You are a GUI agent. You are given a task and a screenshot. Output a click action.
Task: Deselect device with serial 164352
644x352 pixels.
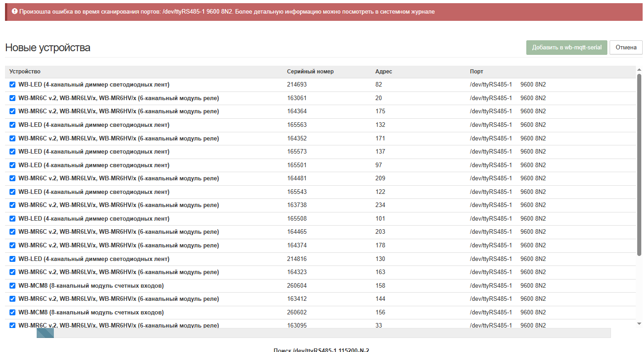click(x=12, y=138)
